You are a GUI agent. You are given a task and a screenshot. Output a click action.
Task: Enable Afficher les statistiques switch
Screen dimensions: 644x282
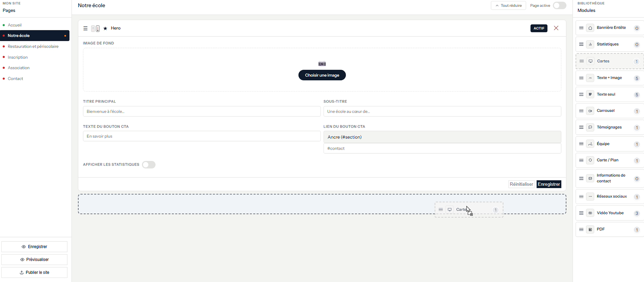[149, 165]
